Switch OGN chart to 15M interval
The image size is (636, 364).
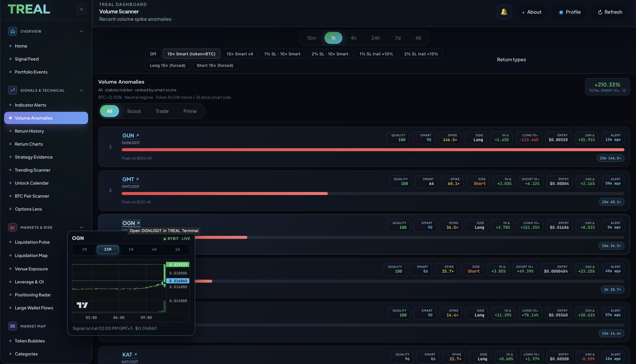point(108,249)
